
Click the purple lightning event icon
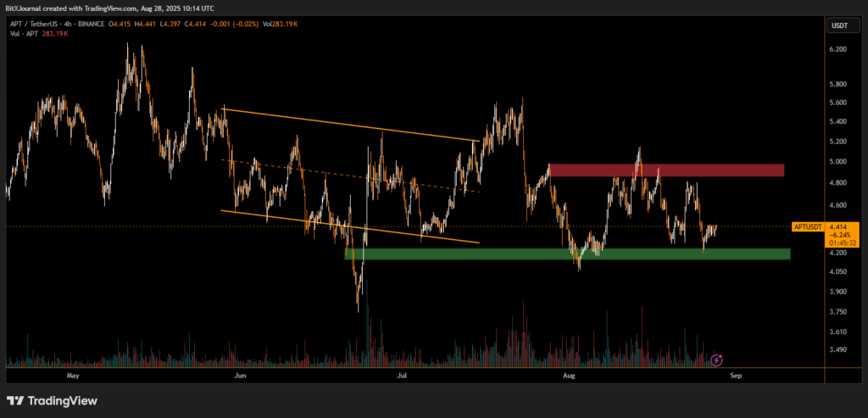pyautogui.click(x=716, y=360)
